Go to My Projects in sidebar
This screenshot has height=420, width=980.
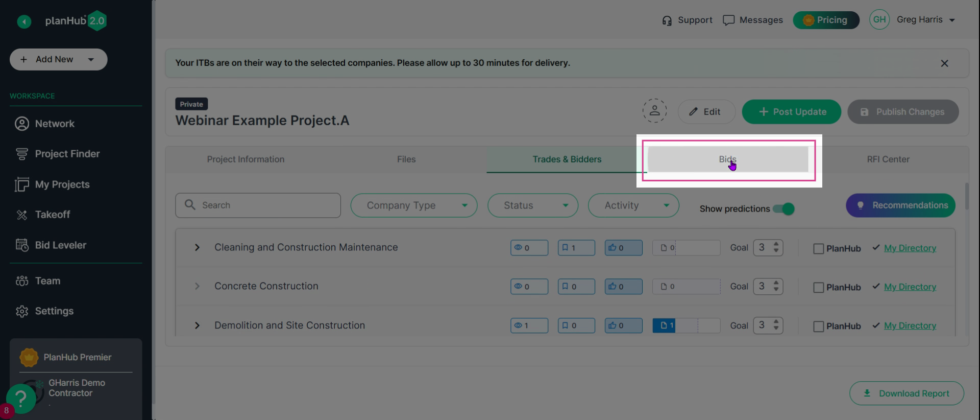[52, 184]
